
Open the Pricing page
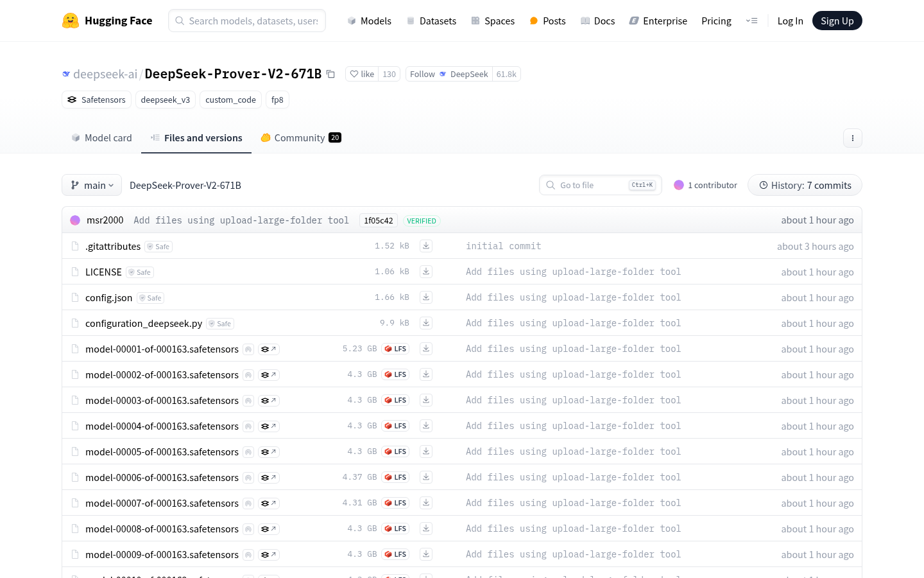(x=716, y=21)
